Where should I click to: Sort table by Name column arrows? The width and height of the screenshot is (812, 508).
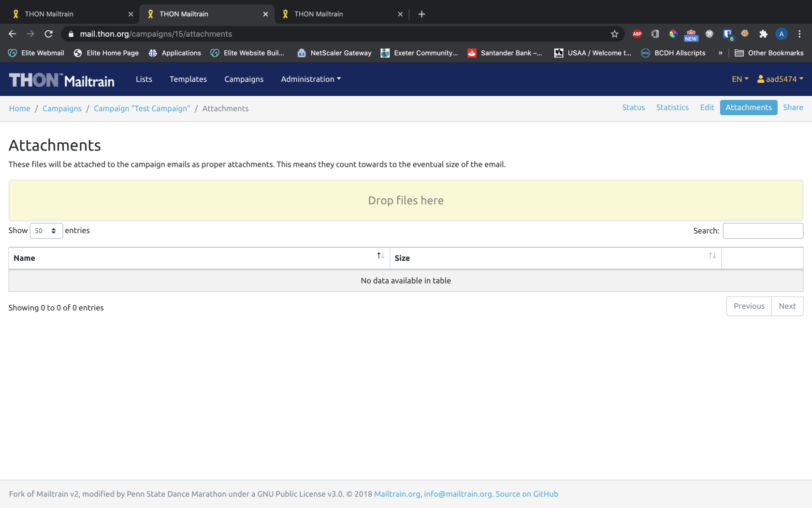(x=380, y=255)
